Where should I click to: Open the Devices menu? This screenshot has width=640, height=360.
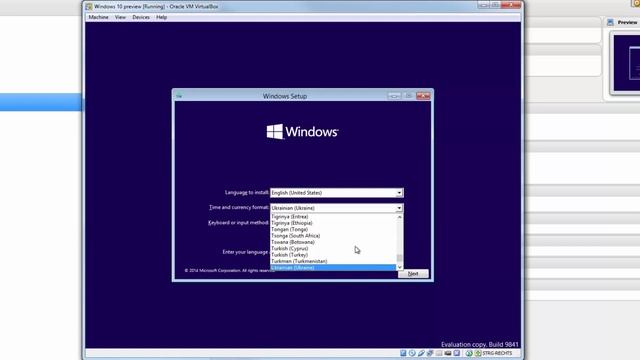pyautogui.click(x=141, y=17)
